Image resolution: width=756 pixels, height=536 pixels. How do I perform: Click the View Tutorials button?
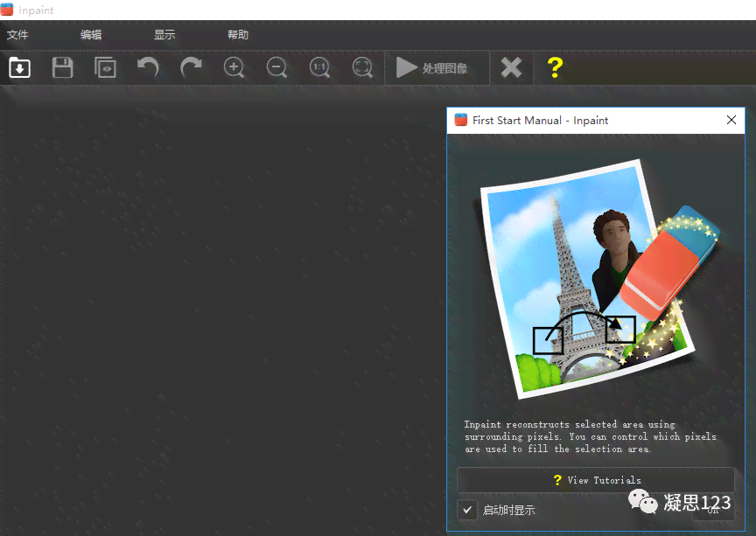595,480
